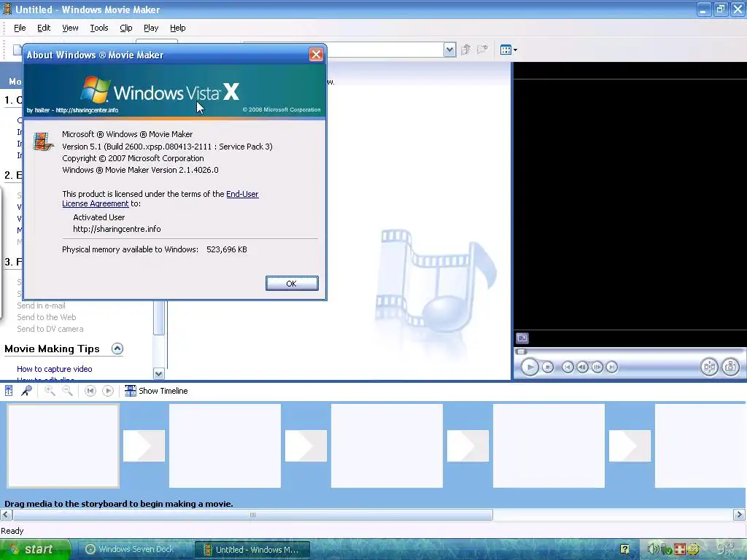Image resolution: width=747 pixels, height=560 pixels.
Task: Click the task pane scroll down arrow
Action: [158, 374]
